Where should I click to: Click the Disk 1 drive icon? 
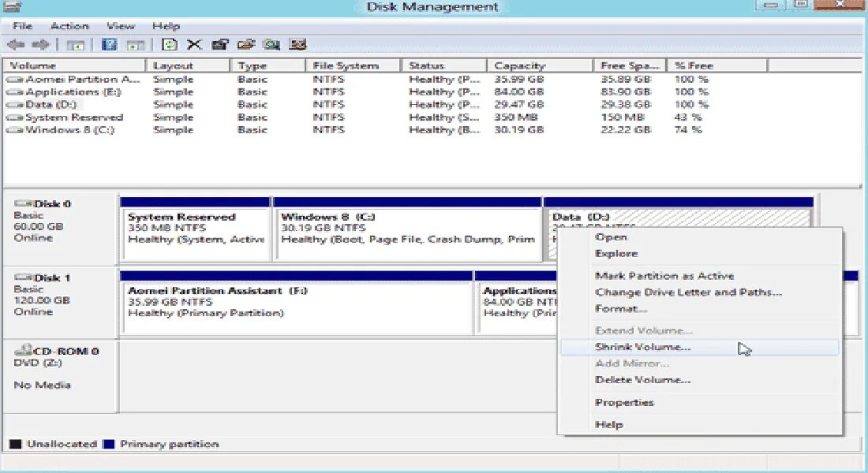click(23, 277)
